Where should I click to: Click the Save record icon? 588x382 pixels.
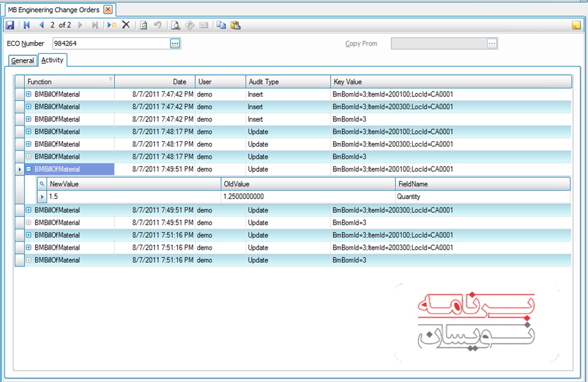click(x=10, y=25)
